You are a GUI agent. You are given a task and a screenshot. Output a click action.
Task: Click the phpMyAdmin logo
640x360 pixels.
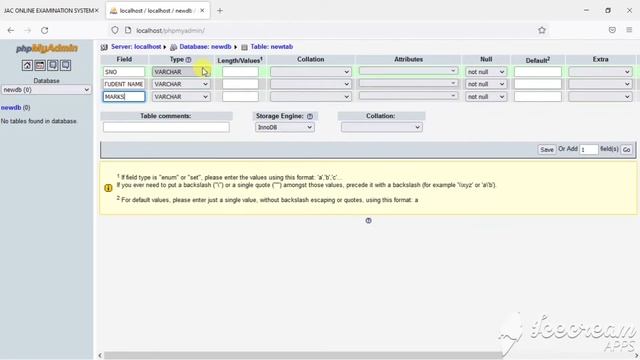tap(47, 49)
